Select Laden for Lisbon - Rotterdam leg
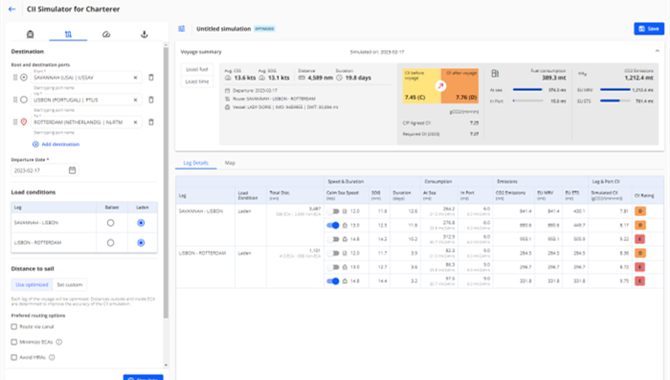Image resolution: width=670 pixels, height=380 pixels. click(141, 242)
